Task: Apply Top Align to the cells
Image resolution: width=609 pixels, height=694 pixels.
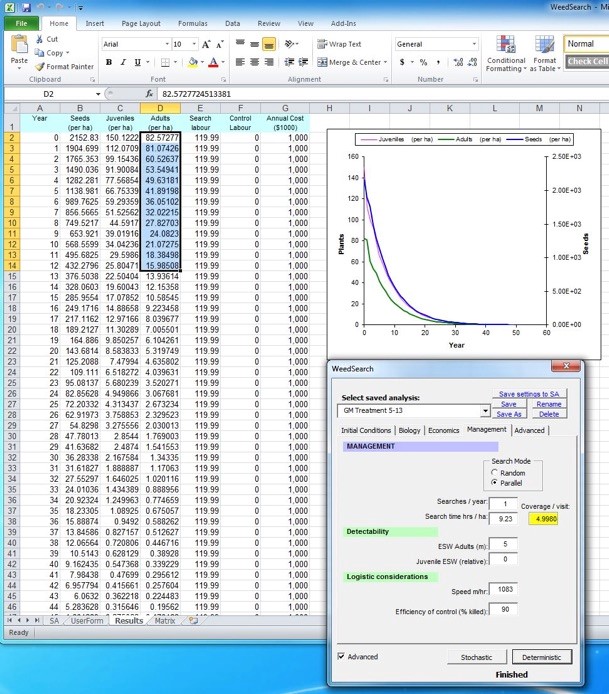Action: (x=240, y=44)
